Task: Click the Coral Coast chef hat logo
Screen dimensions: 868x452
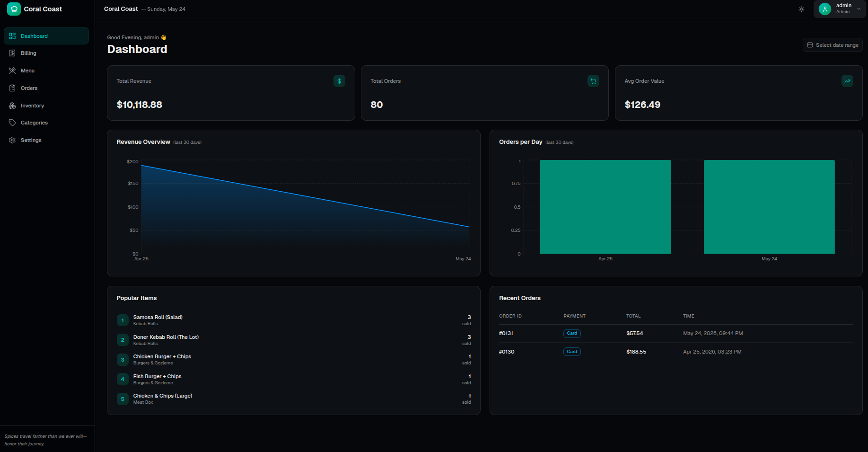Action: 14,9
